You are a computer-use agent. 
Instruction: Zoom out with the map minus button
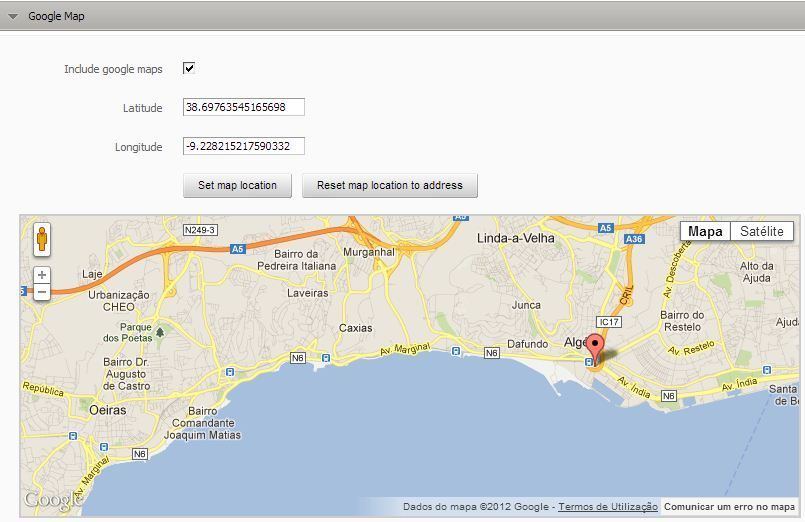coord(42,292)
